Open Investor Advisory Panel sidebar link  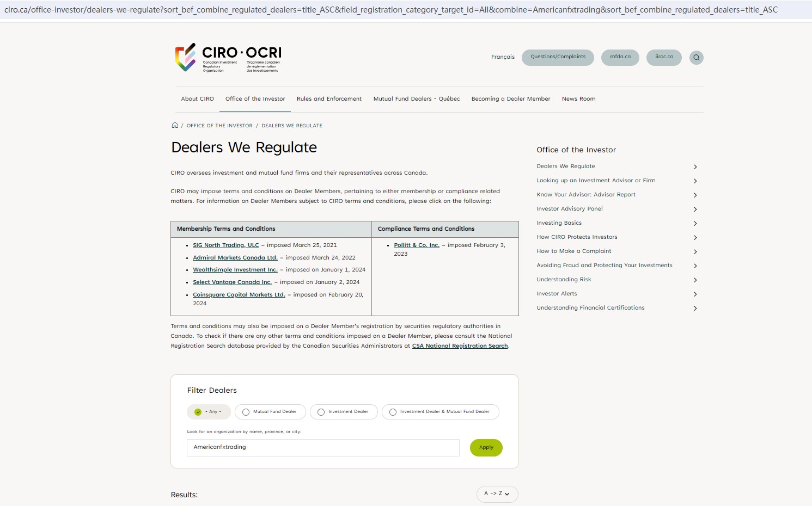[570, 209]
